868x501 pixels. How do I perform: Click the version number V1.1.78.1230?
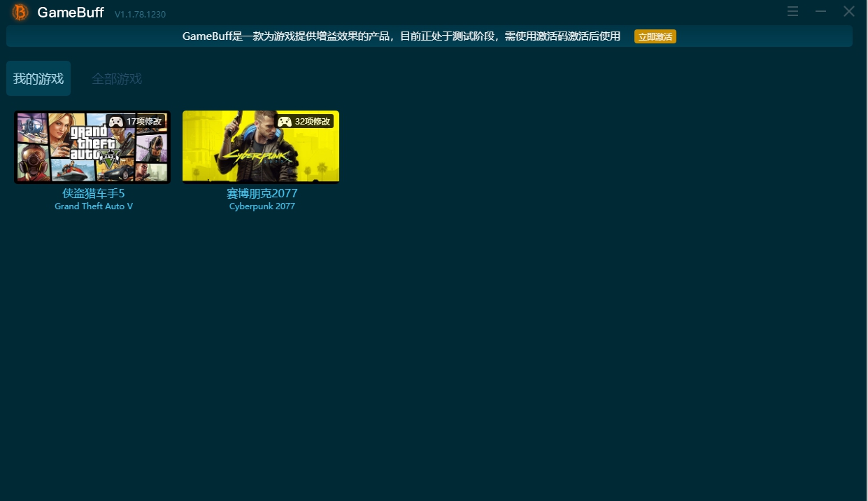(x=138, y=13)
